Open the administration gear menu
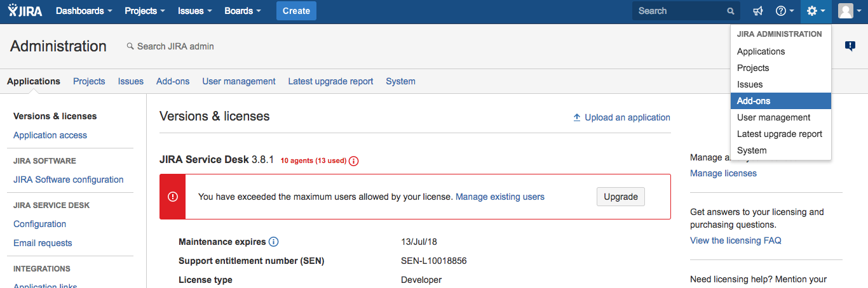 [x=816, y=11]
